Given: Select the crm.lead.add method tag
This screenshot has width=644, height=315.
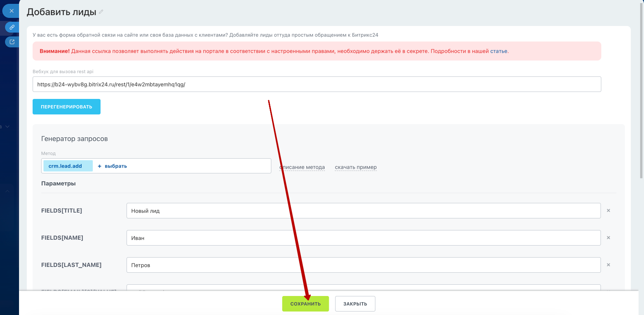Looking at the screenshot, I should click(x=65, y=166).
